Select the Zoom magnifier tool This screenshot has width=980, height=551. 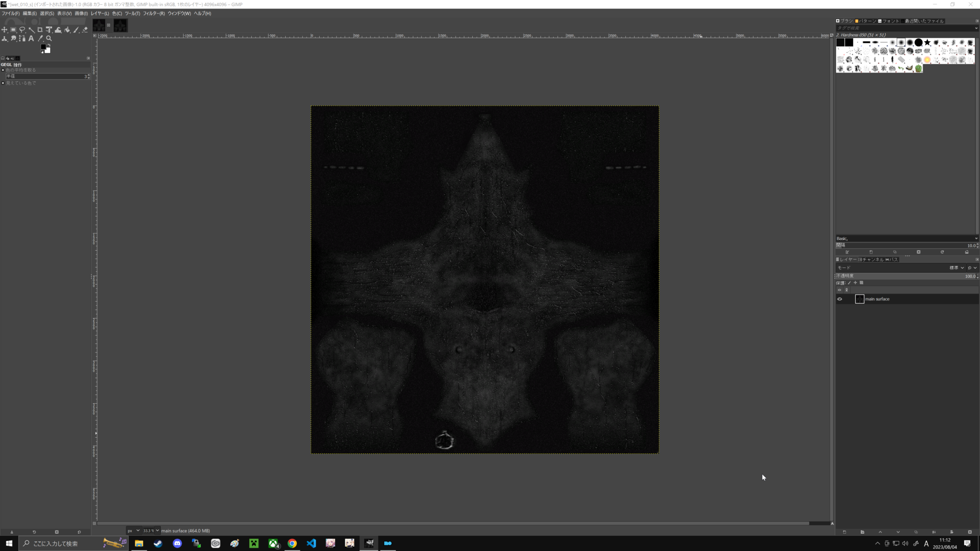click(49, 38)
